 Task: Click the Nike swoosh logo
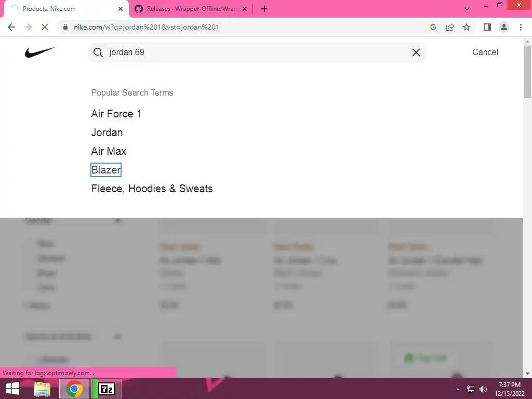(x=39, y=52)
